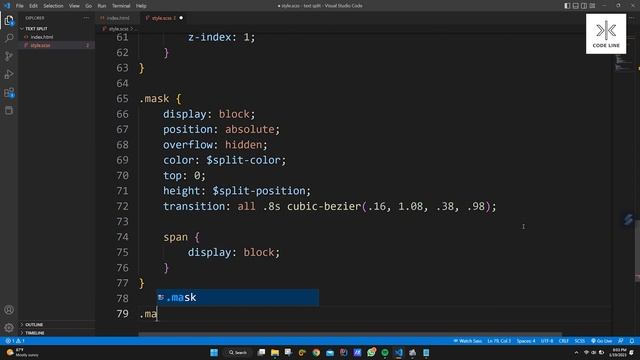Open WhatsApp from taskbar

click(x=371, y=353)
